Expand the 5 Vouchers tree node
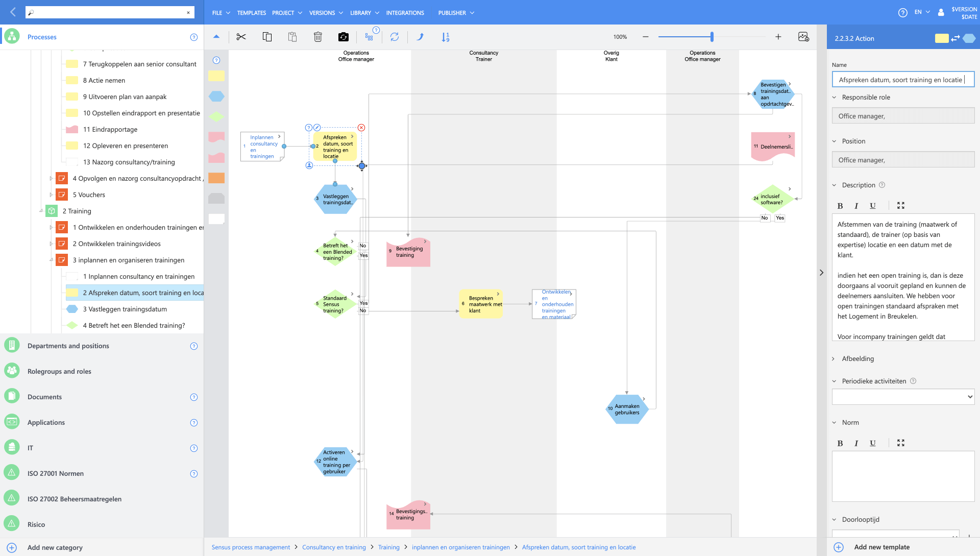 pyautogui.click(x=51, y=195)
